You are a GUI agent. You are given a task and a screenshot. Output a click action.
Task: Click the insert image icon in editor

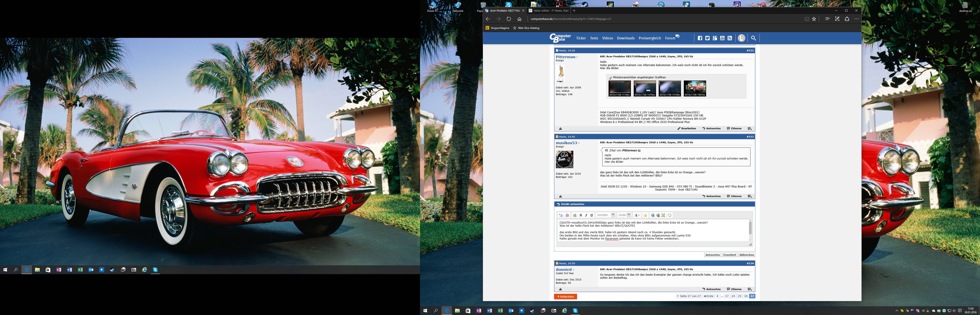tap(663, 215)
